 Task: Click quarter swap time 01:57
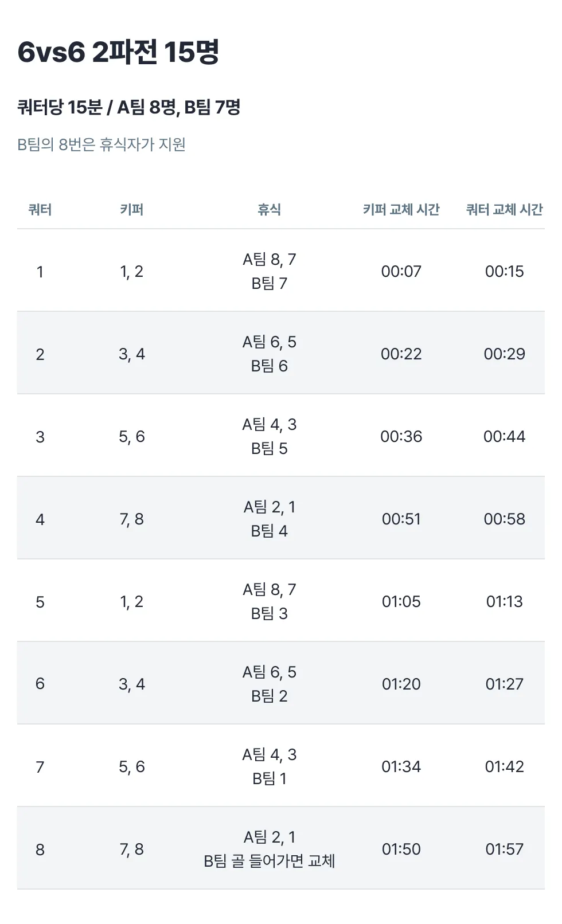coord(504,849)
